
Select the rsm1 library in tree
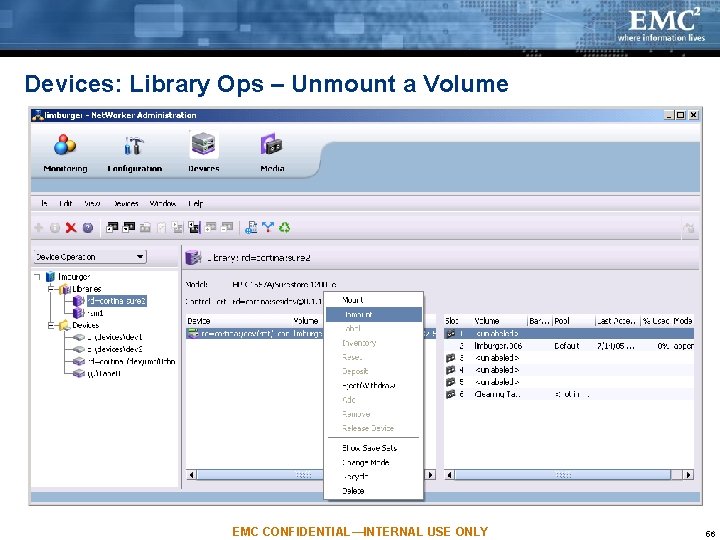[x=95, y=313]
